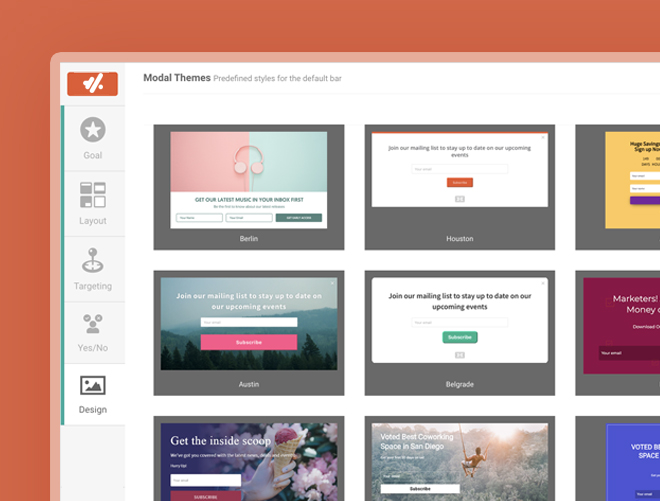Select the Austin forest theme thumbnail

(x=249, y=333)
